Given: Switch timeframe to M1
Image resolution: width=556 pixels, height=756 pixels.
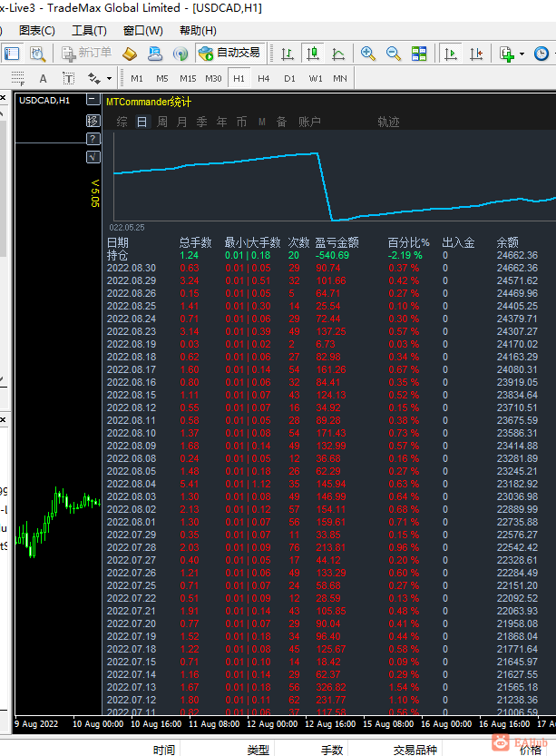Looking at the screenshot, I should 137,79.
